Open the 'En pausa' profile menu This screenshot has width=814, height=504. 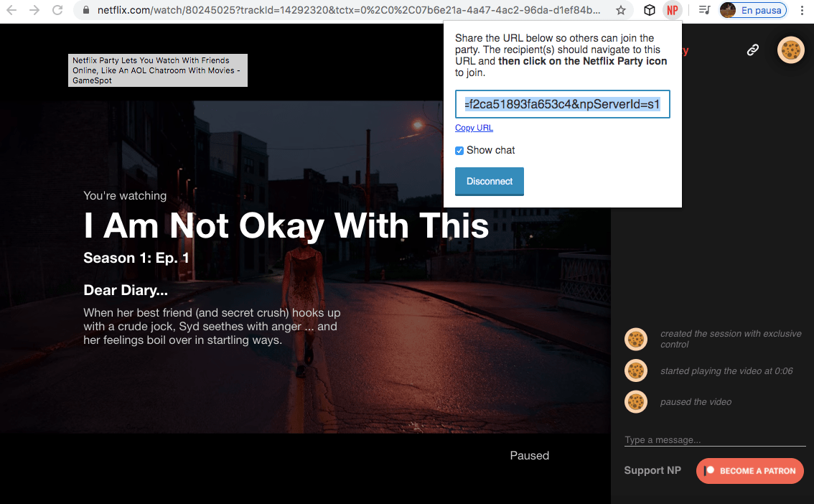coord(752,11)
